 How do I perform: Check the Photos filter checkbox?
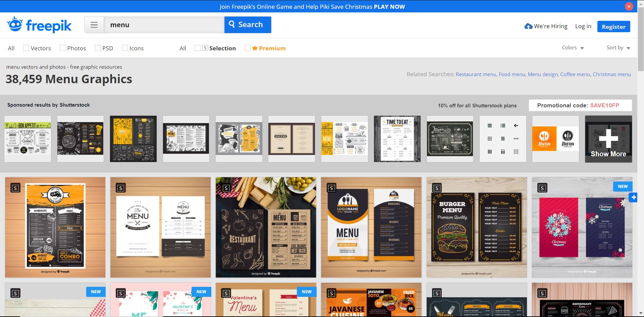pyautogui.click(x=62, y=48)
